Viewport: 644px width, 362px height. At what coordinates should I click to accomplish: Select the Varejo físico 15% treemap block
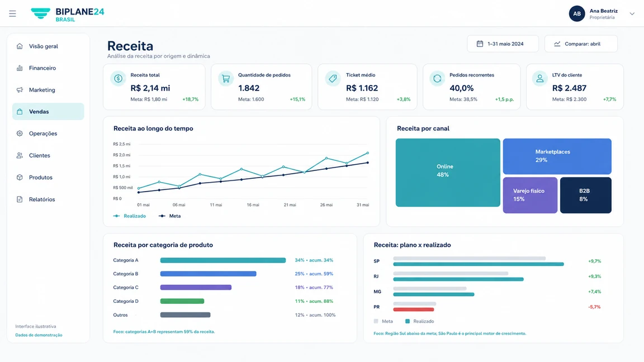pyautogui.click(x=530, y=195)
